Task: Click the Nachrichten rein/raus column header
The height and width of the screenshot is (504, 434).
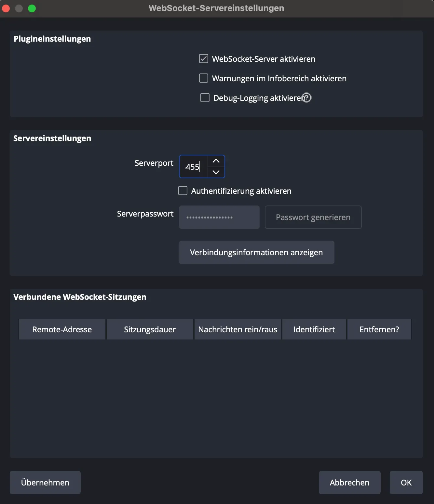Action: click(x=237, y=329)
